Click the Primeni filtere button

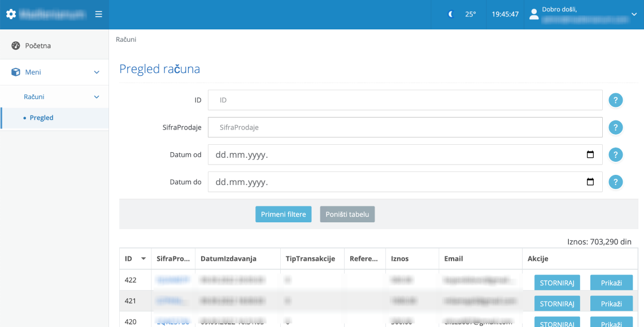pos(284,214)
